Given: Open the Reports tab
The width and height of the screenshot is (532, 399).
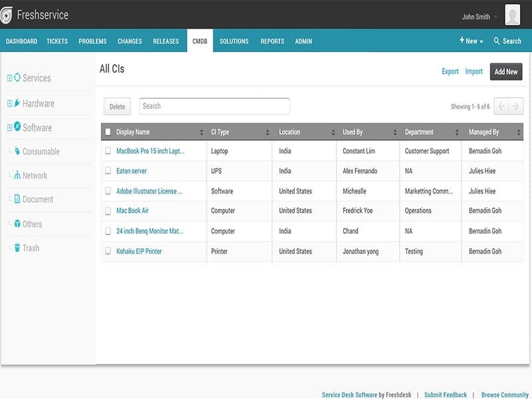Looking at the screenshot, I should click(x=272, y=41).
